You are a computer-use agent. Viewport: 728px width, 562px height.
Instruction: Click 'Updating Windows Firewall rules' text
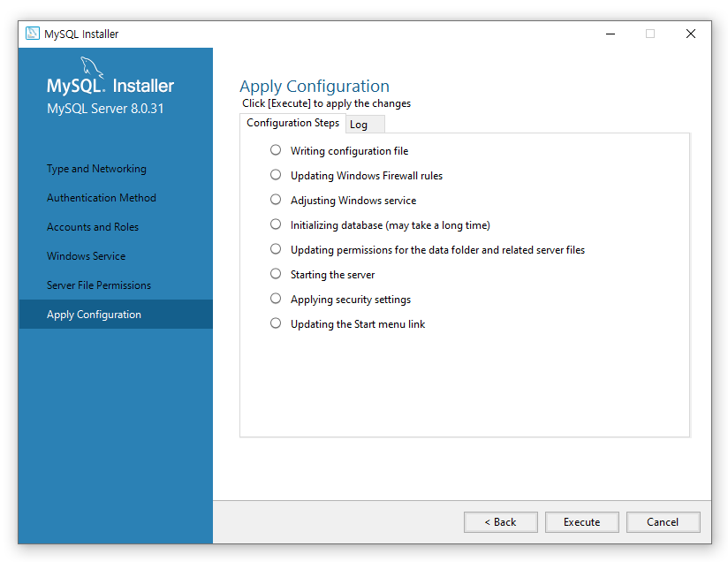367,176
